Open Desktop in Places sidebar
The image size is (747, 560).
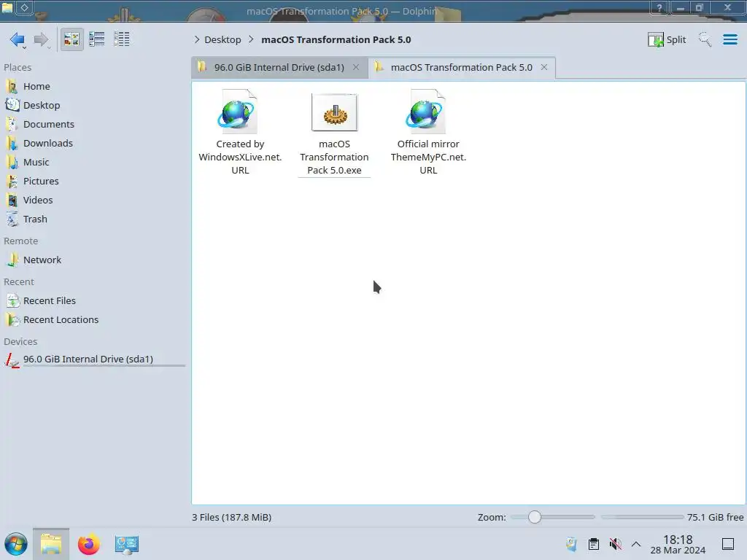click(x=42, y=105)
